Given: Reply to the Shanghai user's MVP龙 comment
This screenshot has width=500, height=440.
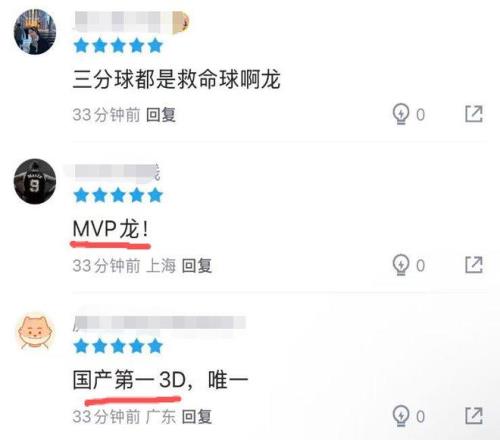Looking at the screenshot, I should (197, 266).
